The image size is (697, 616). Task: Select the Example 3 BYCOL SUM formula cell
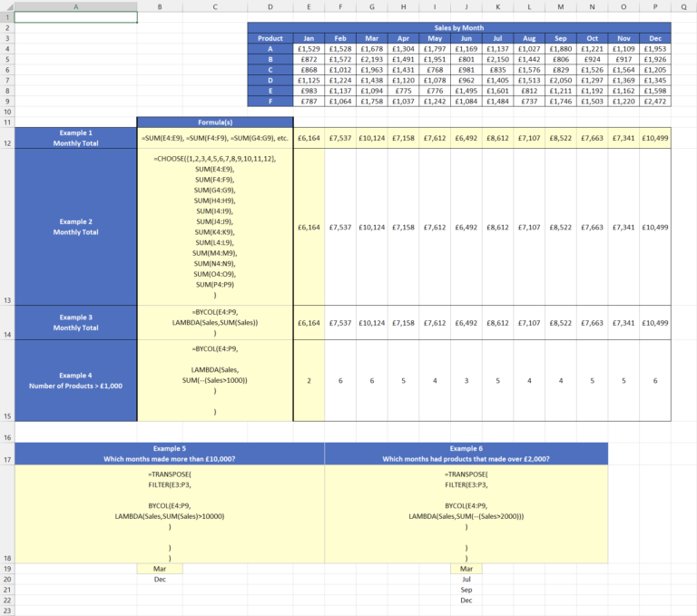[215, 322]
